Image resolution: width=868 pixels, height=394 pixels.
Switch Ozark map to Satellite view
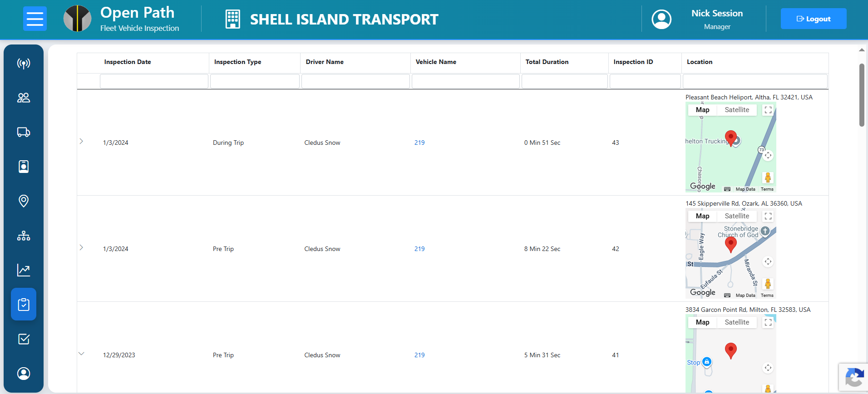tap(737, 216)
